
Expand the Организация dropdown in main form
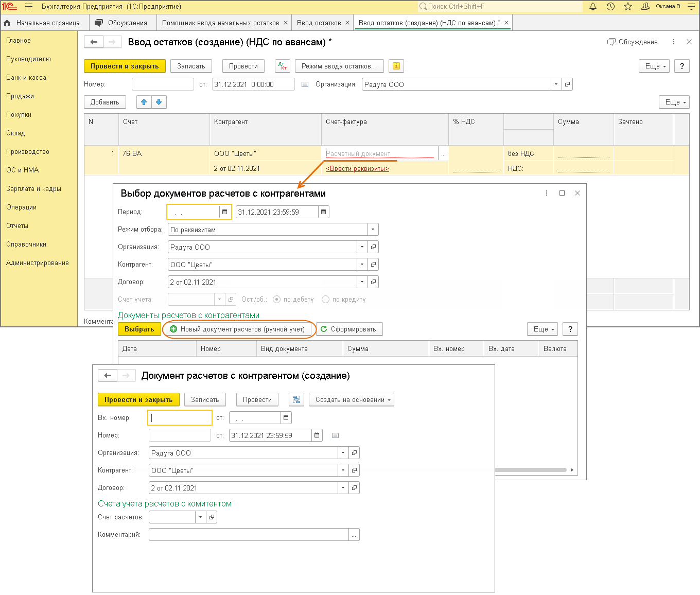point(556,84)
